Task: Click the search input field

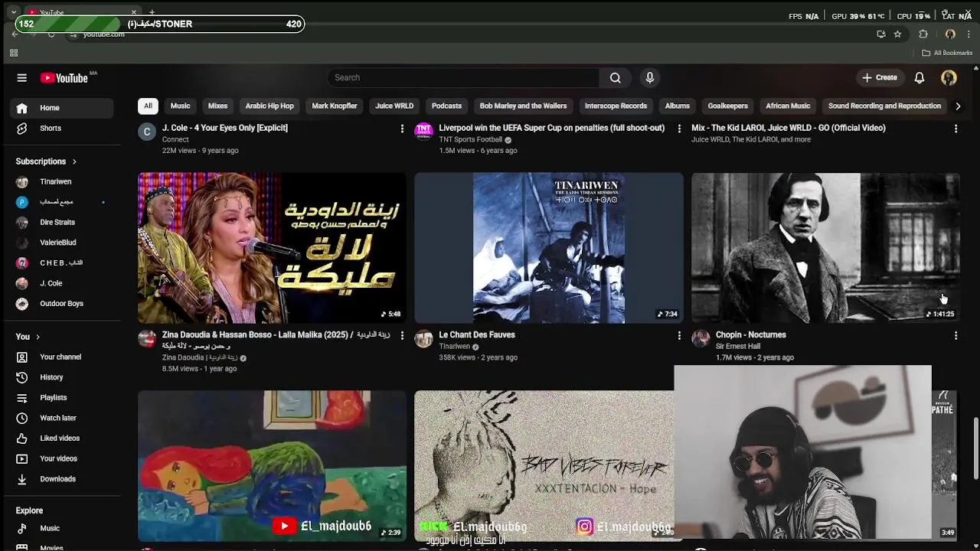Action: point(463,77)
